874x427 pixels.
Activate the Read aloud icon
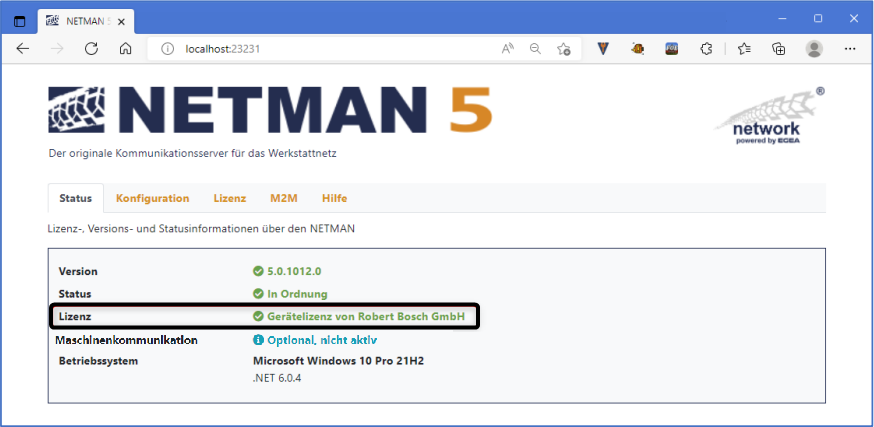pyautogui.click(x=508, y=49)
